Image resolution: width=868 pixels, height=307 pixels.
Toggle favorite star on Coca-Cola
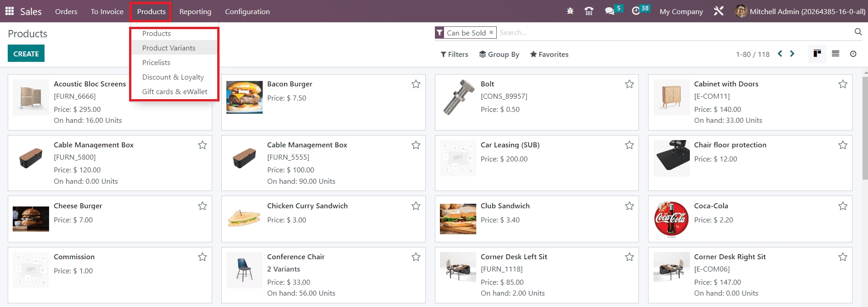point(843,206)
